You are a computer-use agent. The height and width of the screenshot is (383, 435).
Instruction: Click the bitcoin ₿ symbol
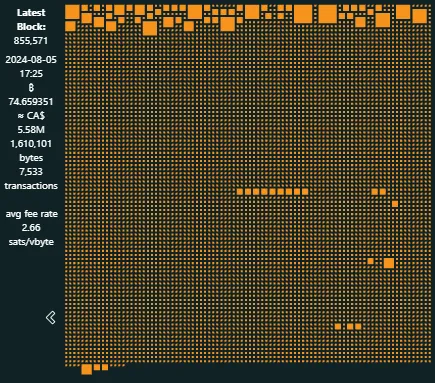[x=31, y=88]
